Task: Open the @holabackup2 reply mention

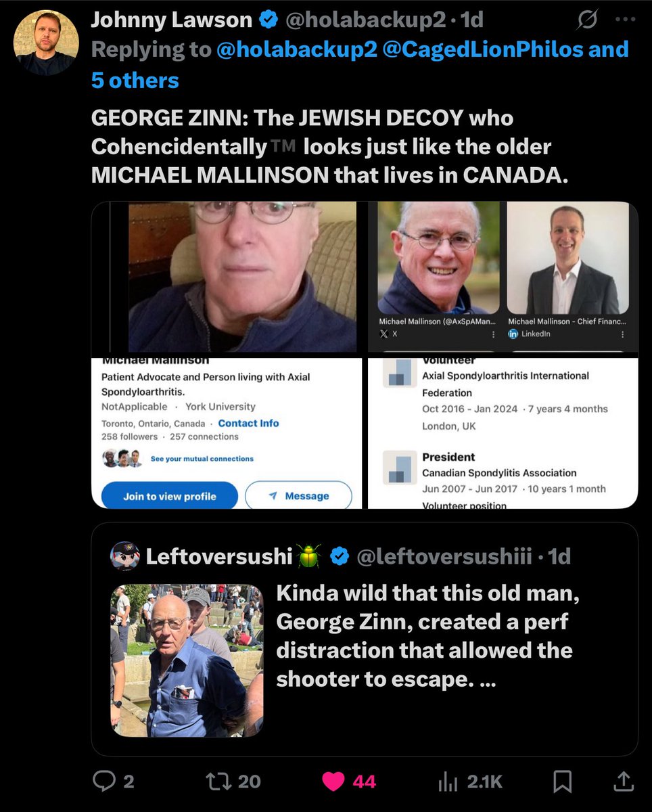Action: 296,49
